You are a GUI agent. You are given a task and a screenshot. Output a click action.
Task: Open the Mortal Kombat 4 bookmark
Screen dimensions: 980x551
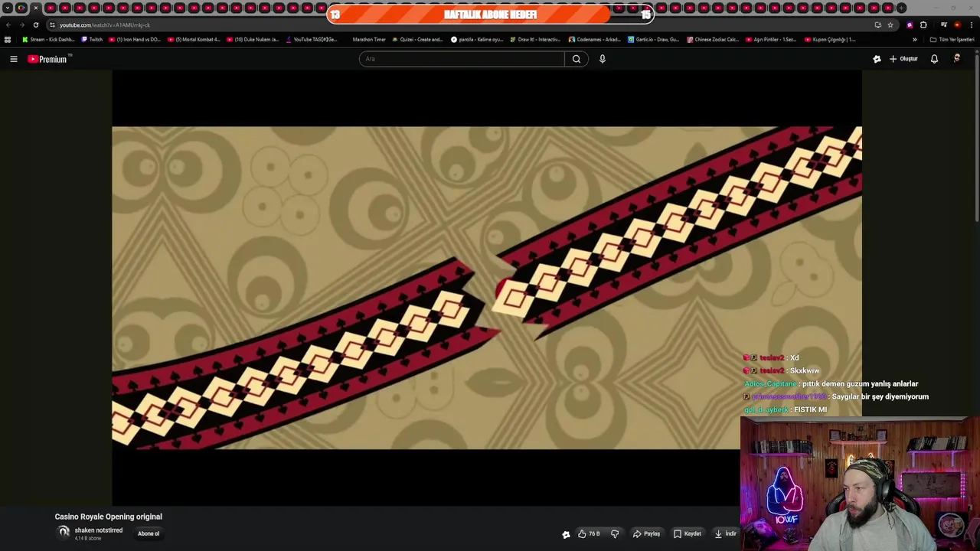[194, 39]
